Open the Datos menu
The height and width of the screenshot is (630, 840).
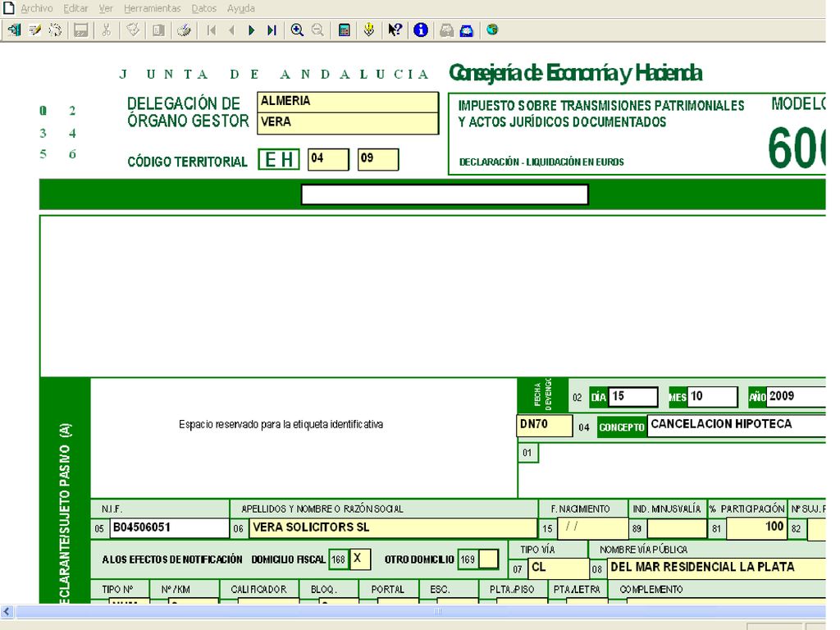[x=203, y=8]
